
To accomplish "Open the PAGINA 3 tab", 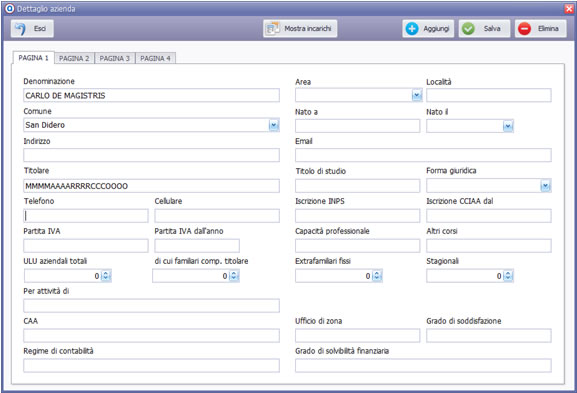I will pyautogui.click(x=115, y=58).
